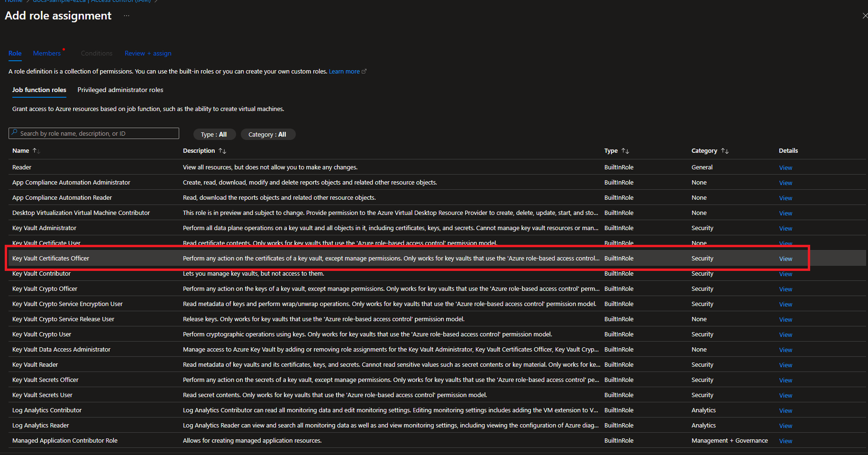868x455 pixels.
Task: Choose the Log Analytics Contributor role
Action: (x=47, y=410)
